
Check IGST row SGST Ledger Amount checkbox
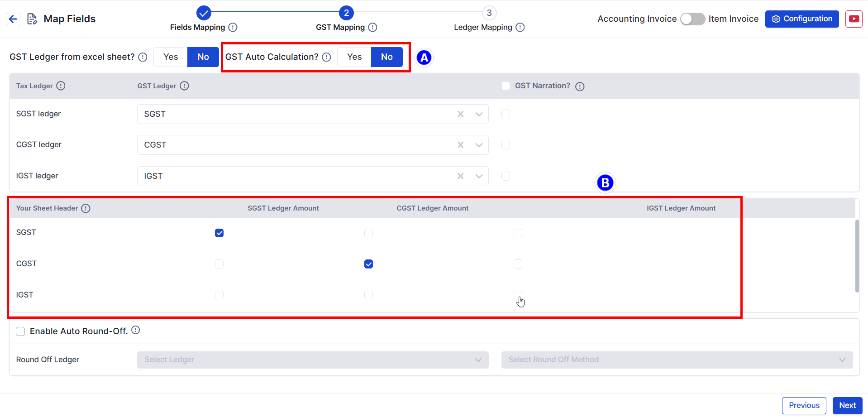click(x=219, y=295)
